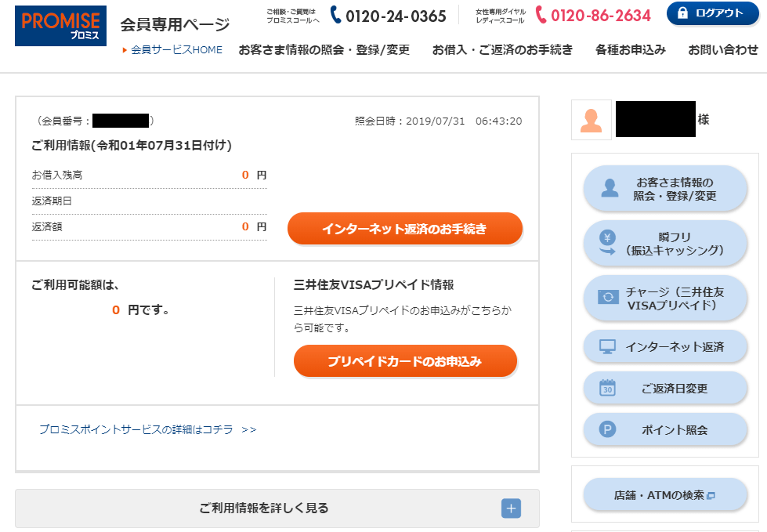Click the person icon in お客さま情報 button
The height and width of the screenshot is (532, 767).
pyautogui.click(x=610, y=188)
